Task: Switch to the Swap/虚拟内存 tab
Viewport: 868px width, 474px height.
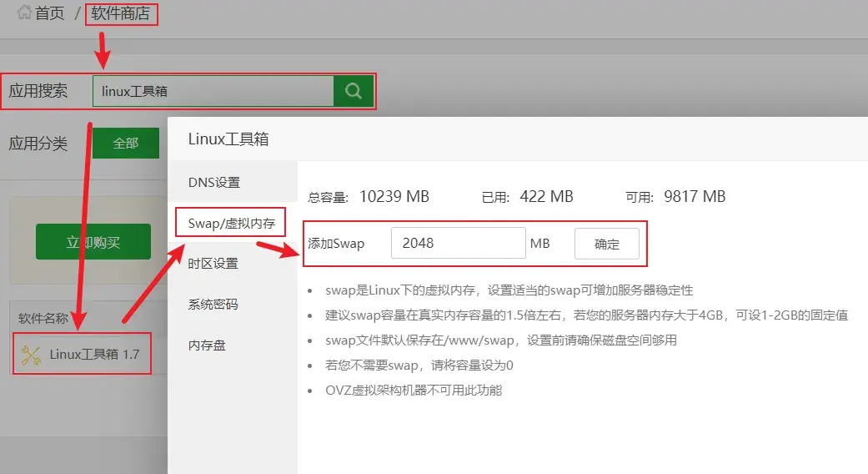Action: (232, 223)
